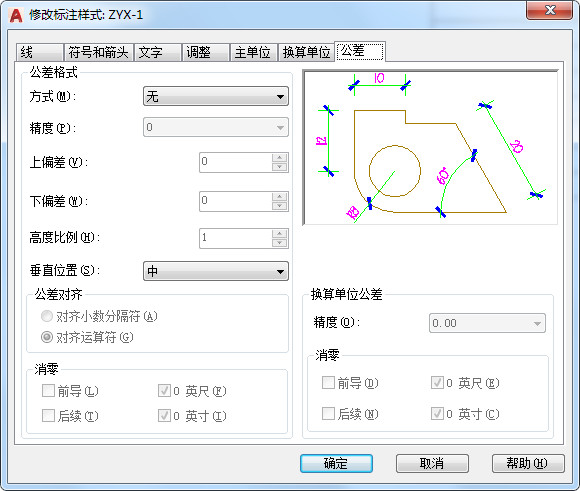Select the 对齐小数分隔符 radio button
The image size is (580, 491).
(x=47, y=316)
